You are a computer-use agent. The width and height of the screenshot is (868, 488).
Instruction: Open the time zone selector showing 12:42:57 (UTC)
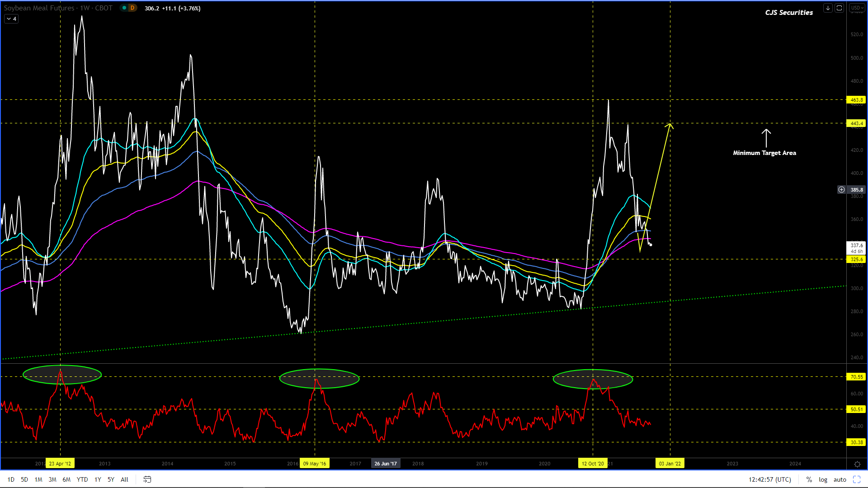pyautogui.click(x=770, y=479)
